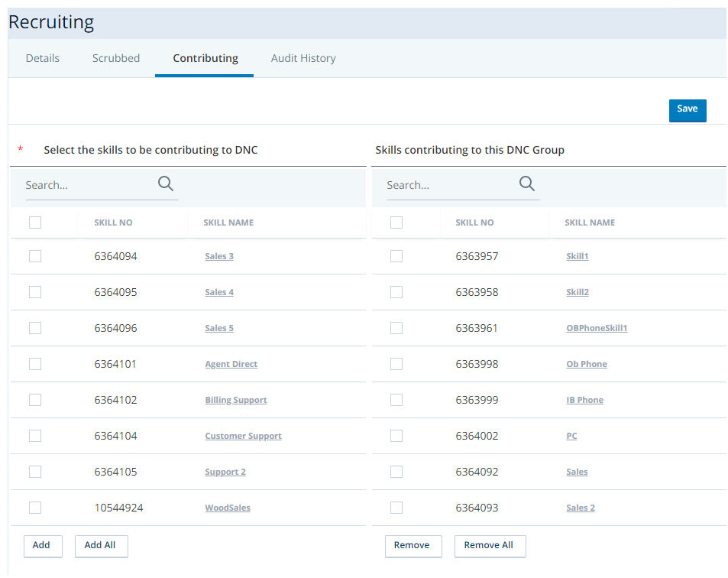Click skill number 6364101
Image resolution: width=728 pixels, height=578 pixels.
[115, 364]
